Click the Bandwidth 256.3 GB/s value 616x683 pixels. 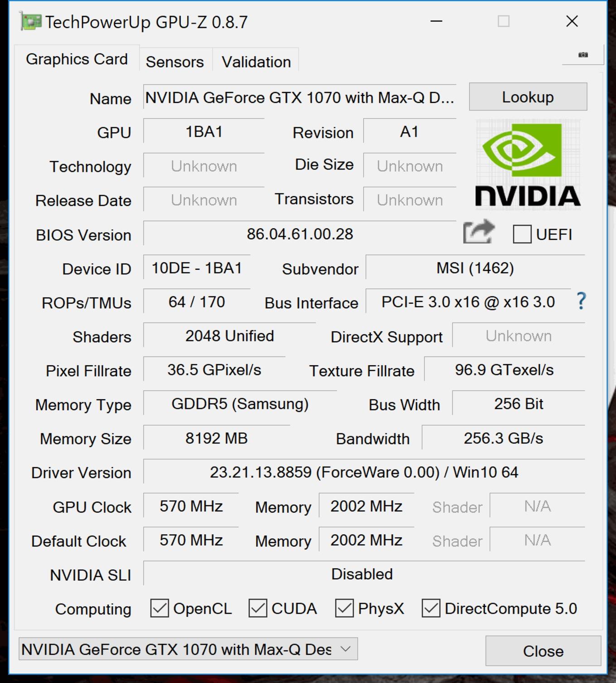tap(503, 438)
